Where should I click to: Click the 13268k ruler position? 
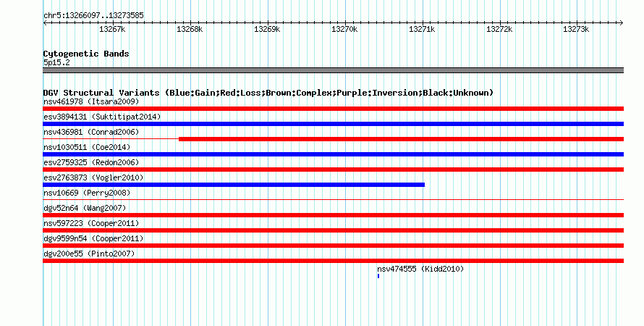(190, 29)
